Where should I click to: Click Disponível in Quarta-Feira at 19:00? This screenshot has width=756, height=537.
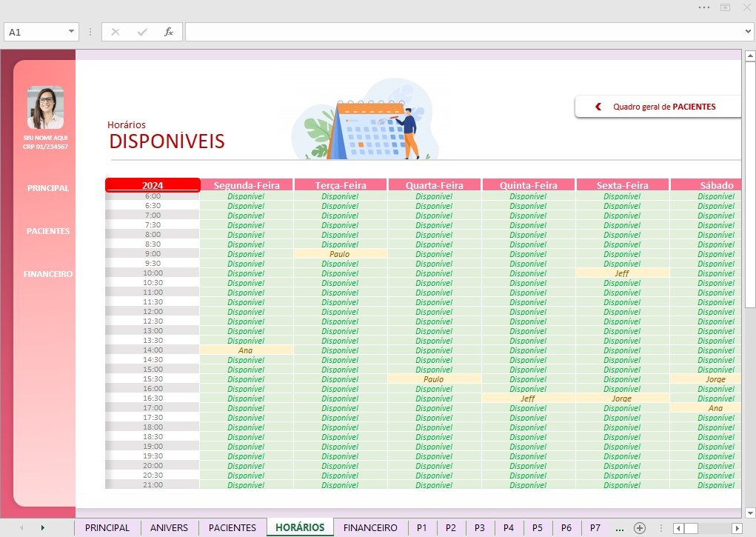tap(434, 447)
